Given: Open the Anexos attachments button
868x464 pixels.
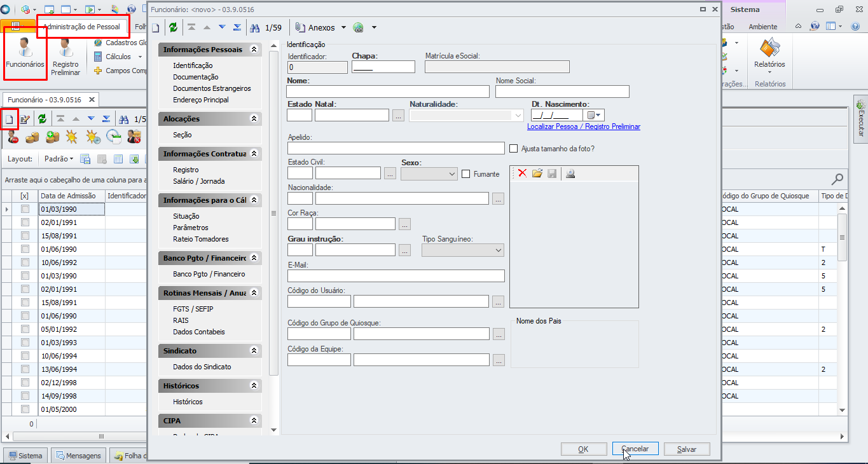Looking at the screenshot, I should [316, 28].
